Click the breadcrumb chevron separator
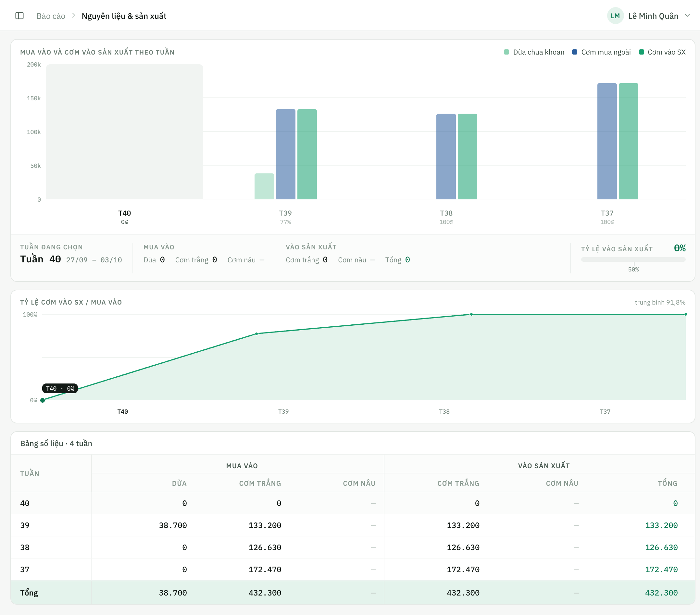The image size is (700, 615). pos(74,16)
